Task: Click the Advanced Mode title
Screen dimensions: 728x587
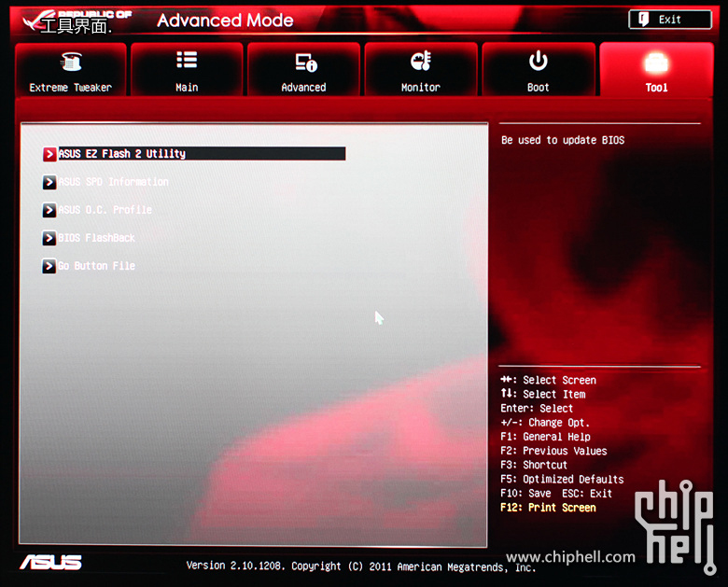Action: click(225, 21)
